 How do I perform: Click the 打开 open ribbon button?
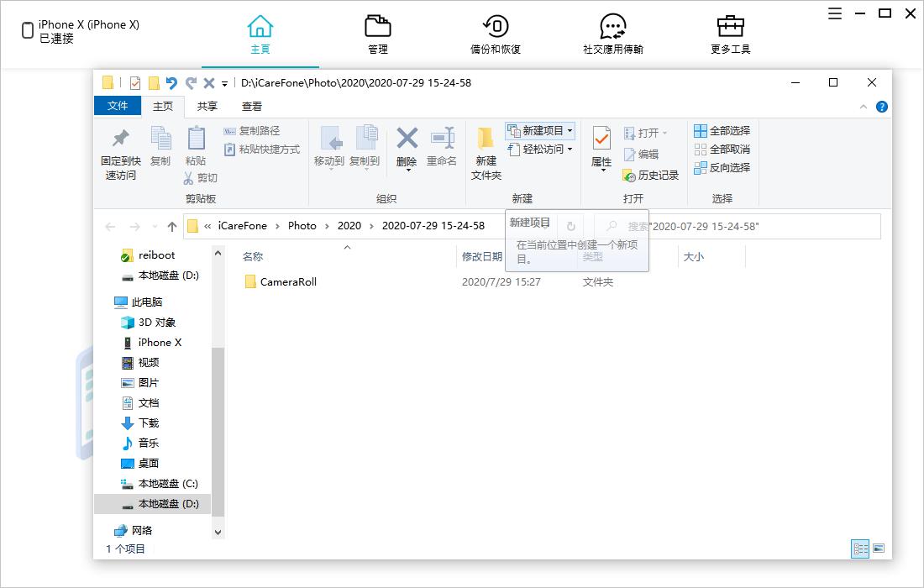(x=646, y=134)
